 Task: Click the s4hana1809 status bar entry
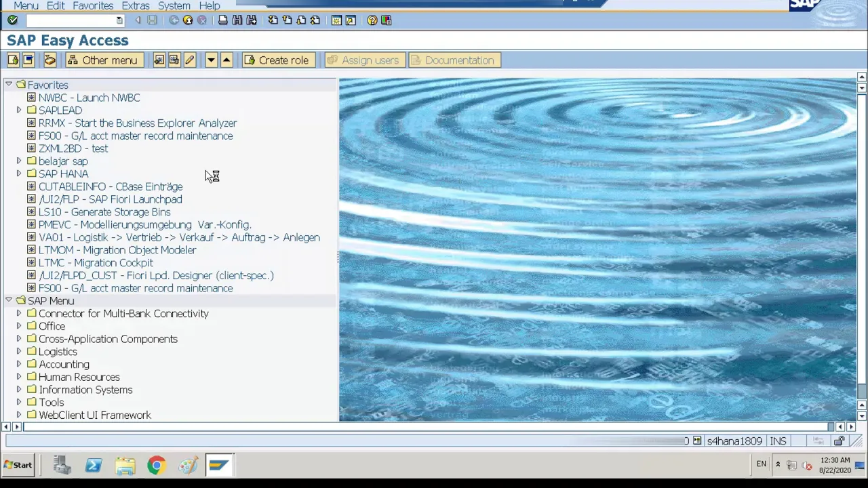tap(734, 441)
